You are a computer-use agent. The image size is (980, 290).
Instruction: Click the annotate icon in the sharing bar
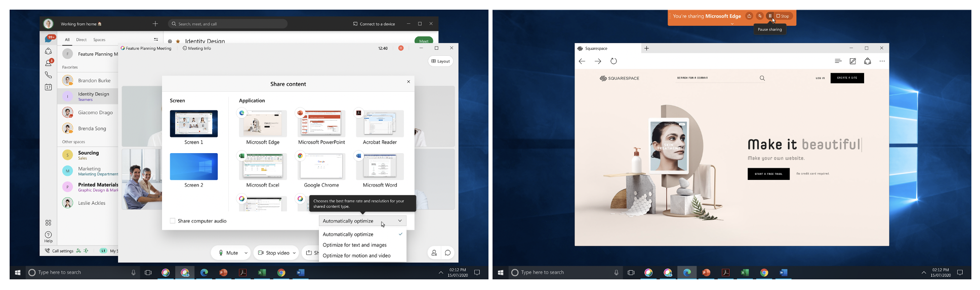[759, 16]
